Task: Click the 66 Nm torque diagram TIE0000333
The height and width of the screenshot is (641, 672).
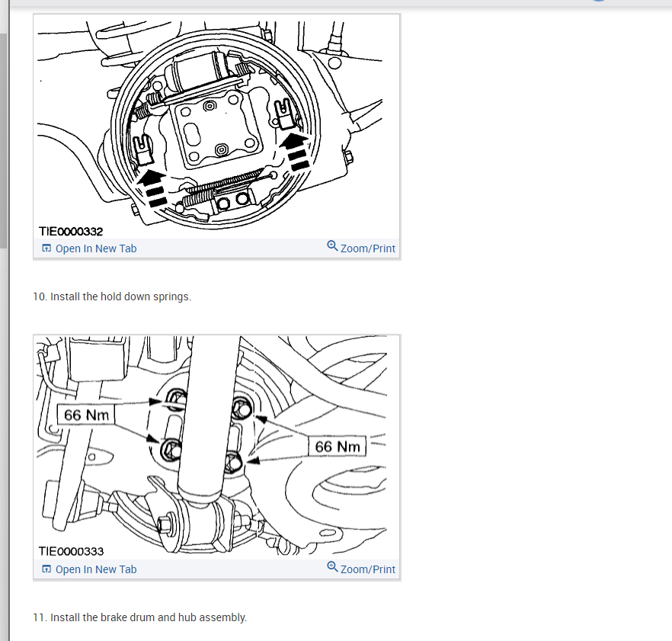Action: (x=217, y=447)
